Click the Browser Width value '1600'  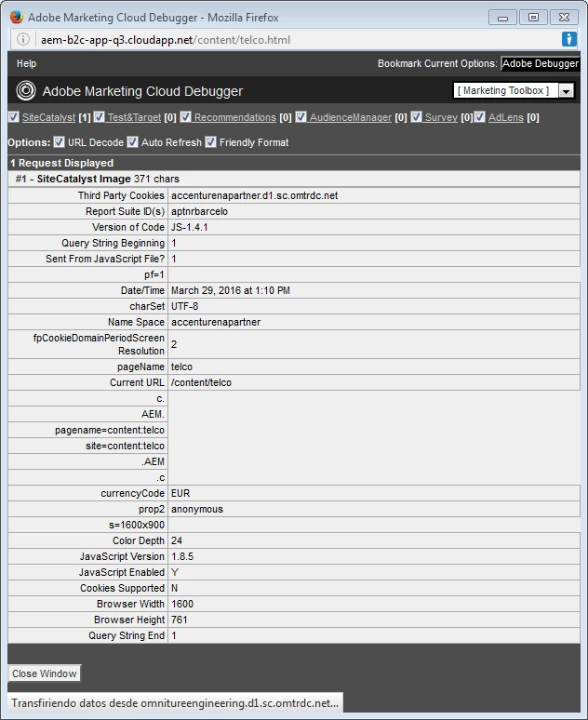click(182, 604)
